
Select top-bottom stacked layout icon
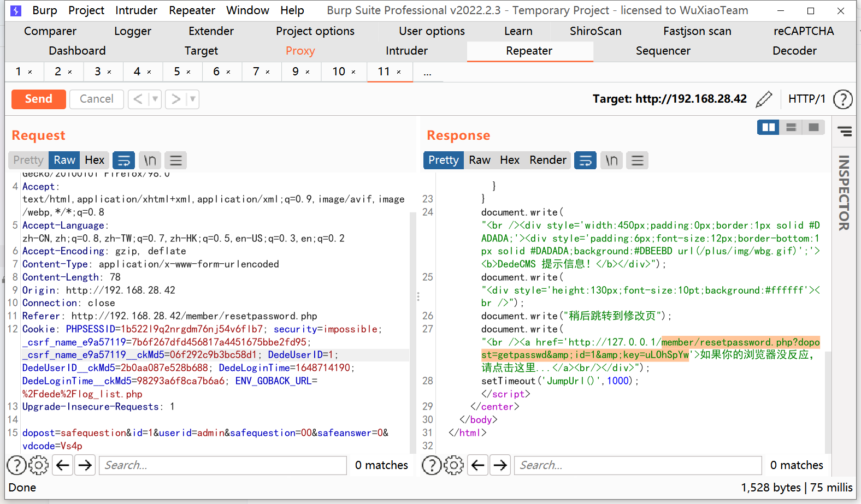click(791, 127)
